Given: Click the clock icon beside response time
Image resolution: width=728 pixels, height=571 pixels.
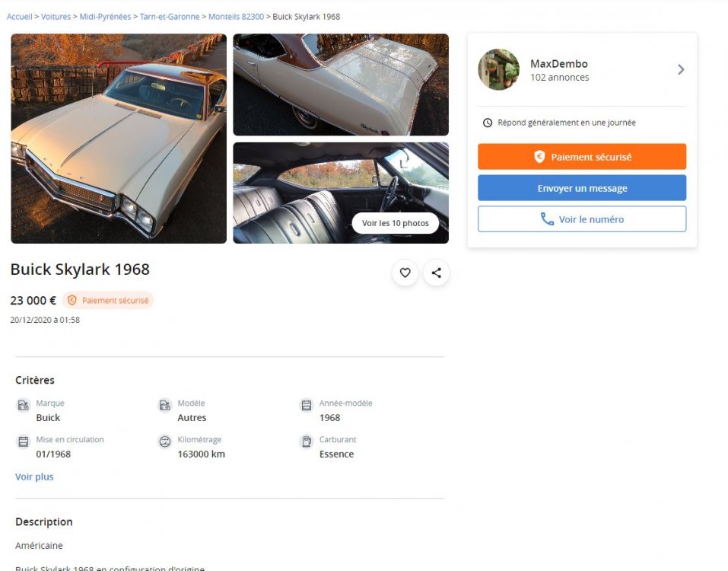Looking at the screenshot, I should [x=488, y=123].
